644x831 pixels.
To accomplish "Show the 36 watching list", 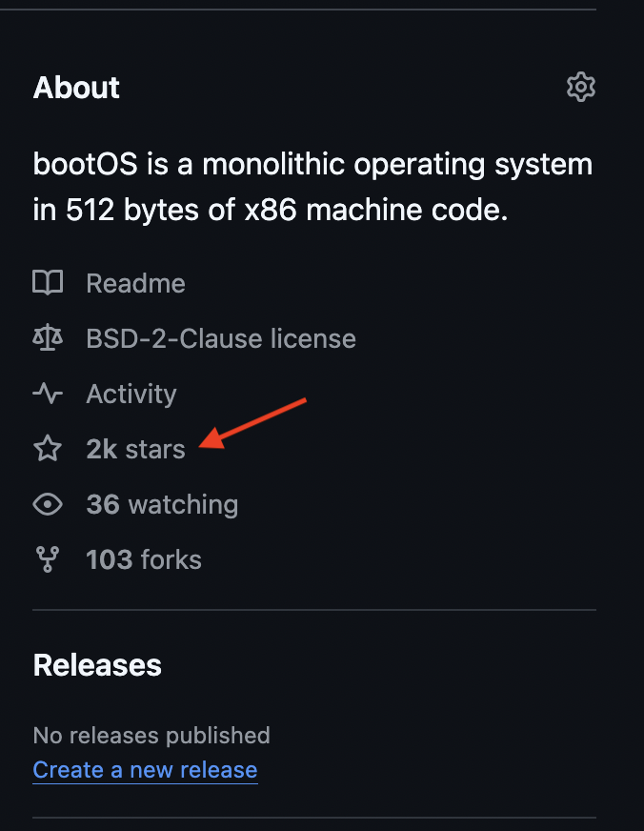I will click(x=162, y=504).
